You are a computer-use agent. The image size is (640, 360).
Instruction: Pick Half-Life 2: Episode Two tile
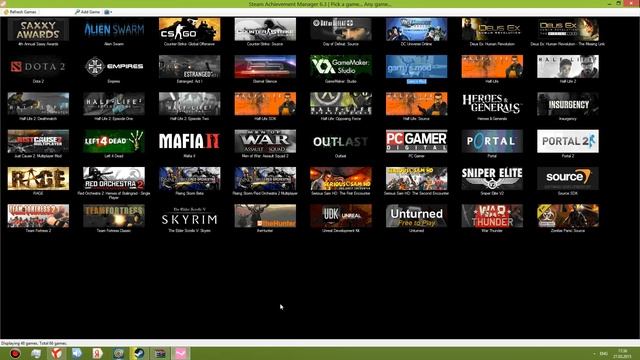(189, 104)
